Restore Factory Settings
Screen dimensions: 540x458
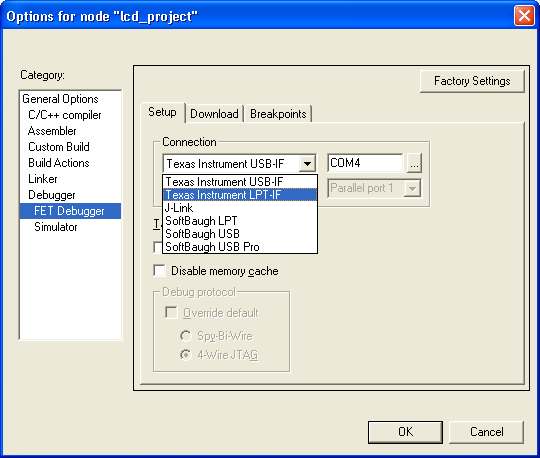(x=472, y=81)
